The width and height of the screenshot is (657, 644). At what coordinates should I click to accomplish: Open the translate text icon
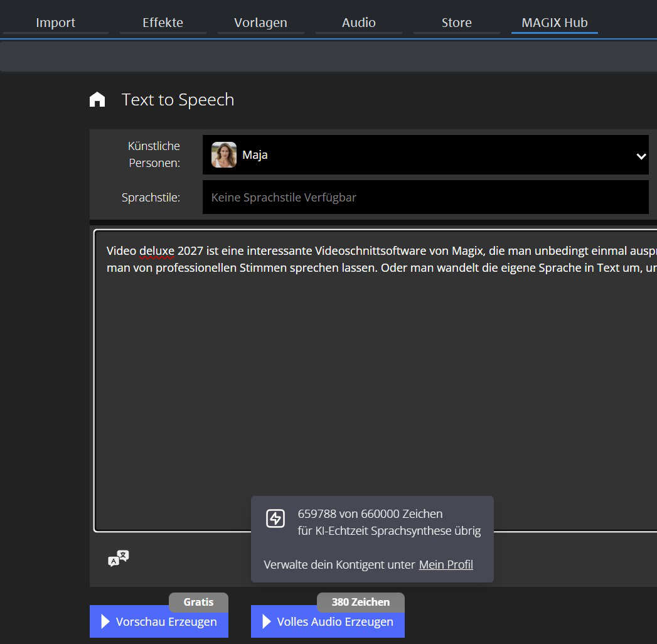coord(119,559)
